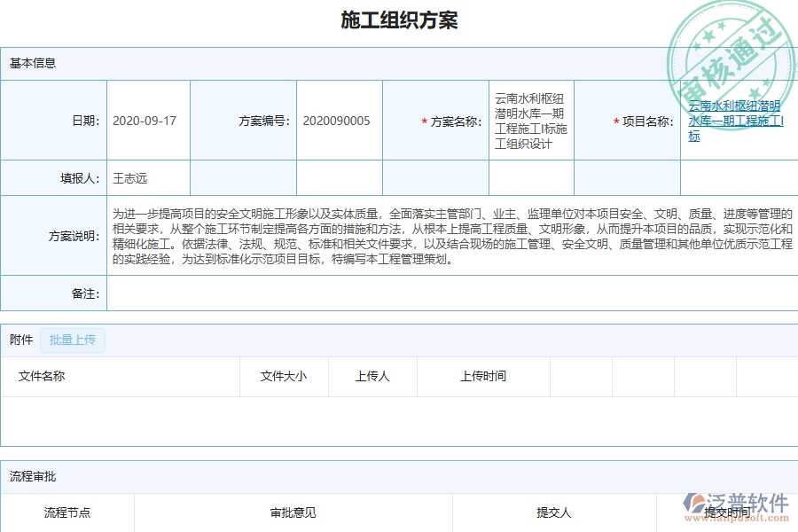Click the 备注 remarks field
Screen dimensions: 798x532
tap(355, 293)
